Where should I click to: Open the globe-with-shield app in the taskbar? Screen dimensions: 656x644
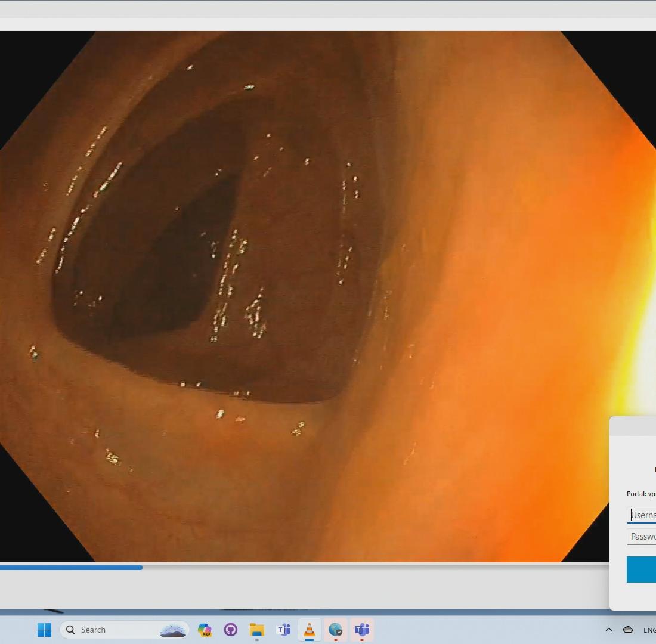point(336,630)
